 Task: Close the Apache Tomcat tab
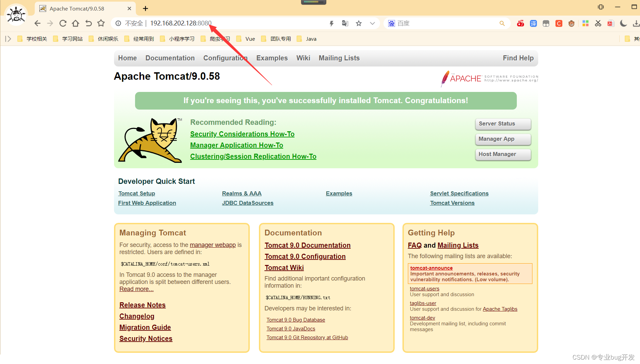(x=129, y=8)
